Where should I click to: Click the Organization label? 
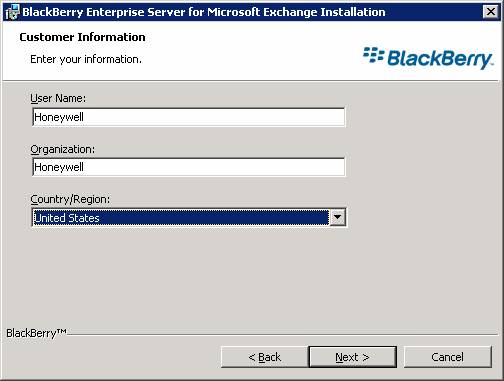click(x=63, y=149)
